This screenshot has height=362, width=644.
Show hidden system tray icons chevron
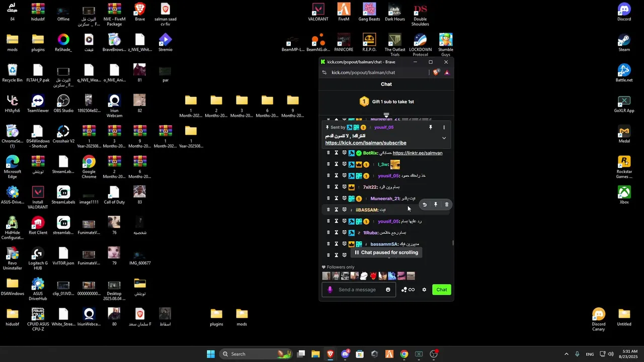[x=566, y=354]
